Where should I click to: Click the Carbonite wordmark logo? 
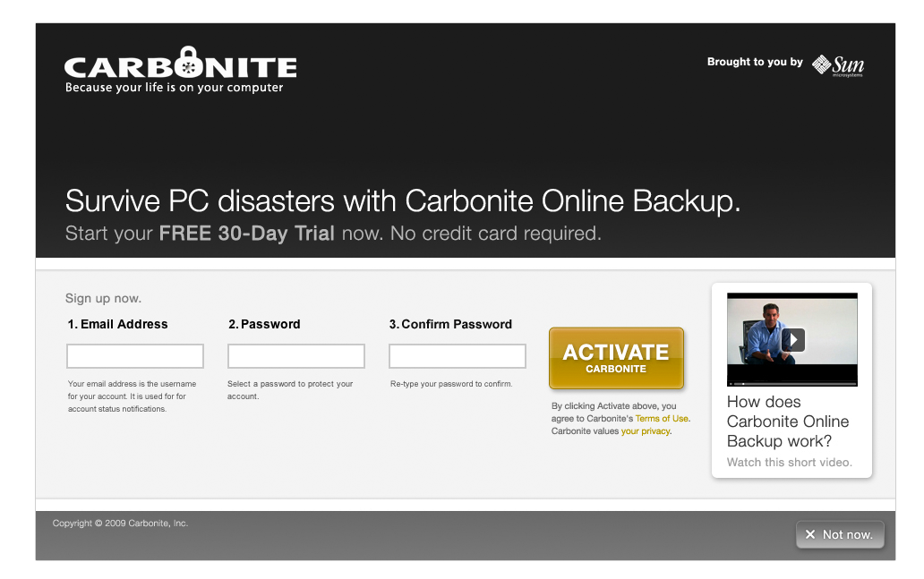click(x=180, y=68)
